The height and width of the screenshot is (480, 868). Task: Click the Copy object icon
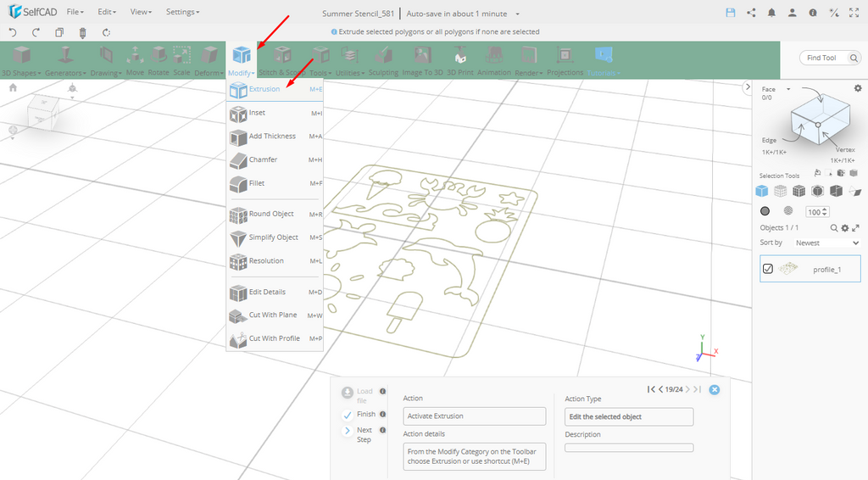coord(59,32)
